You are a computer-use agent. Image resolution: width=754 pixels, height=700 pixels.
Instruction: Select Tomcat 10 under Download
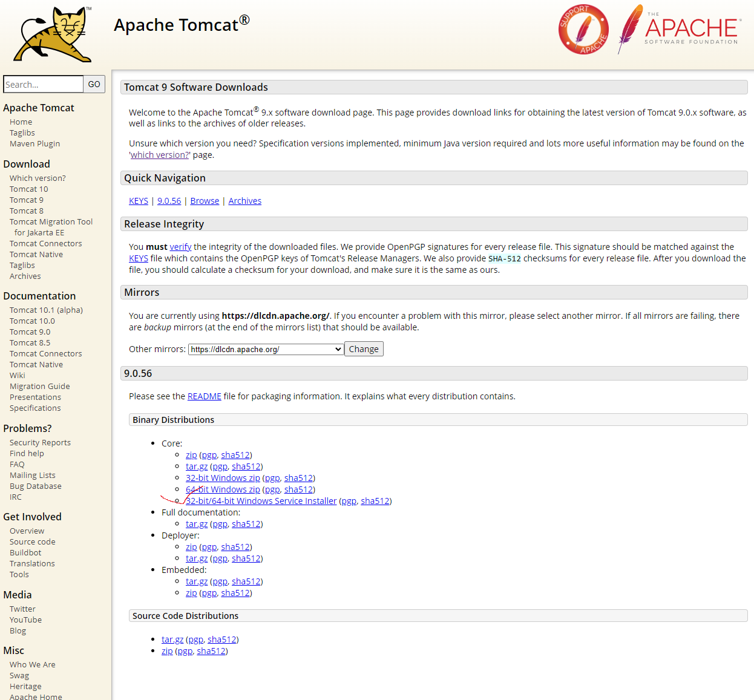[28, 189]
